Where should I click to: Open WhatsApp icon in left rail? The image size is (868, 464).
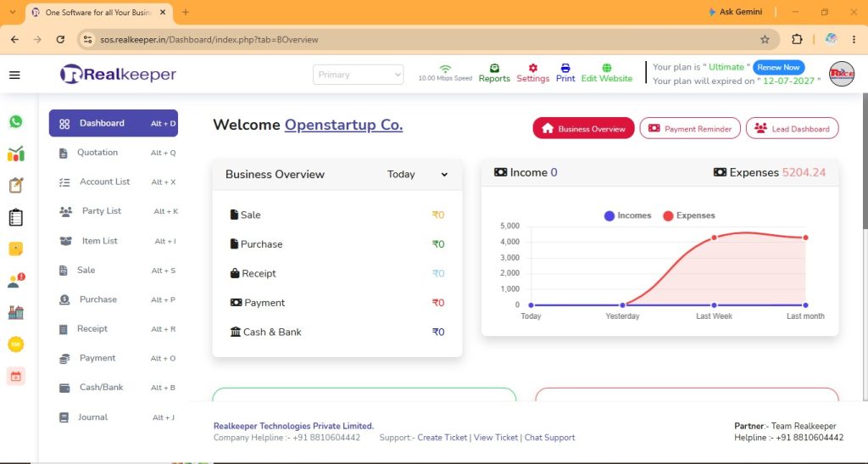16,121
